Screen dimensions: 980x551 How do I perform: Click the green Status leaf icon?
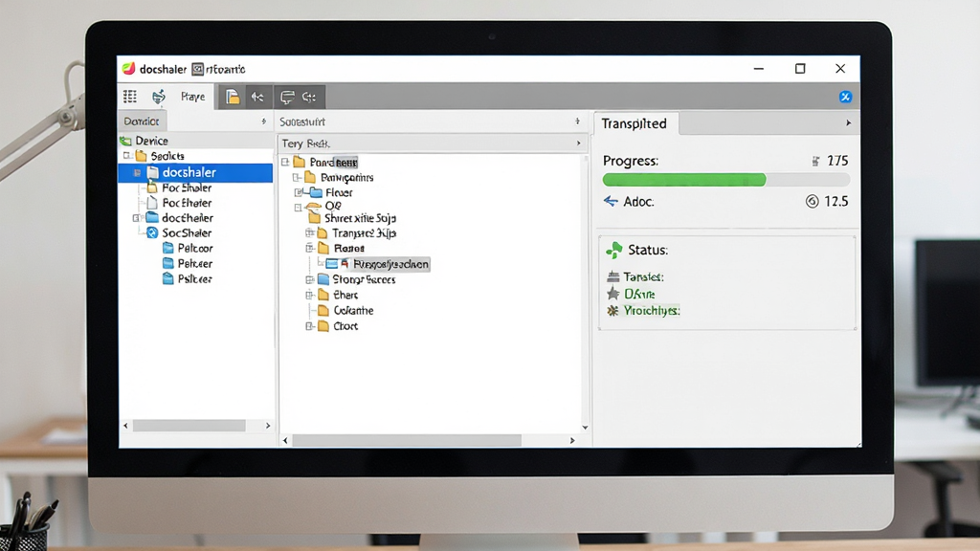pos(614,250)
